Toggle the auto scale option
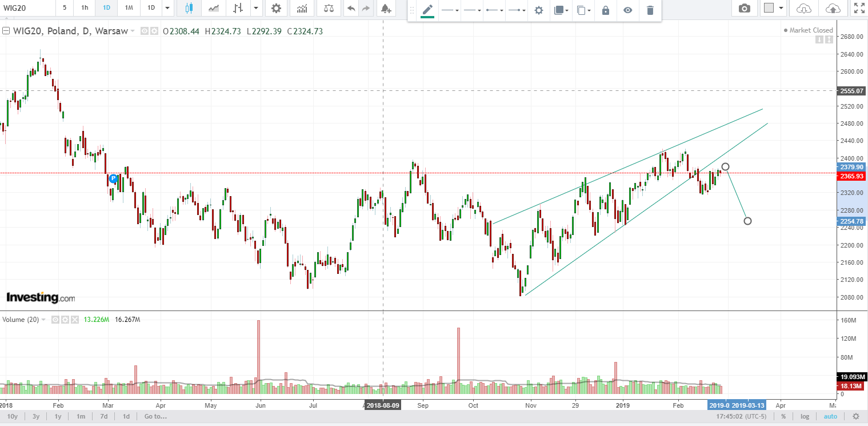 830,416
